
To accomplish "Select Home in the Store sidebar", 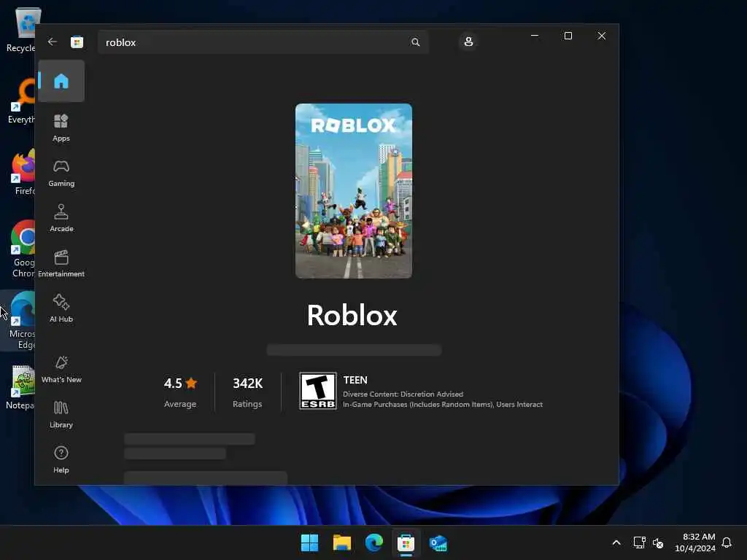I will (61, 81).
